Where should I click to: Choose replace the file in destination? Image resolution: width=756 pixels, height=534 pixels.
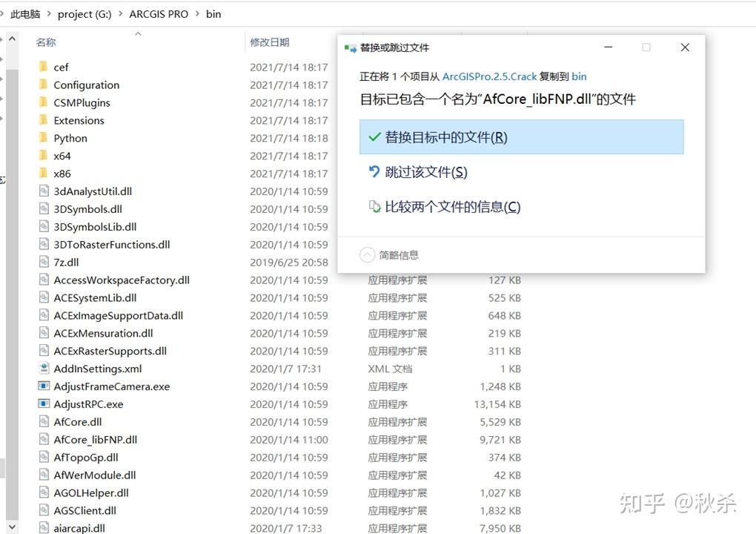coord(521,137)
